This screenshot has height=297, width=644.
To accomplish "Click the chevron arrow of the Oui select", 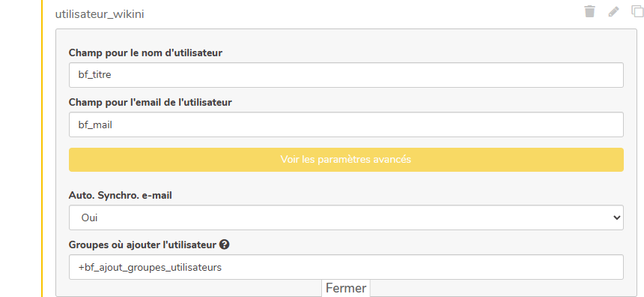I will point(616,217).
